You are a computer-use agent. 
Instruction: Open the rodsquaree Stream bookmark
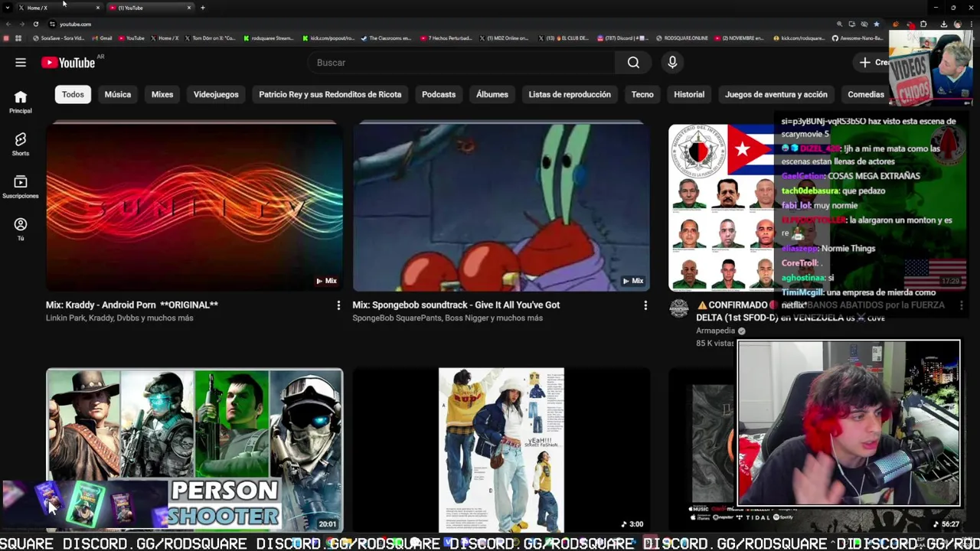point(269,38)
